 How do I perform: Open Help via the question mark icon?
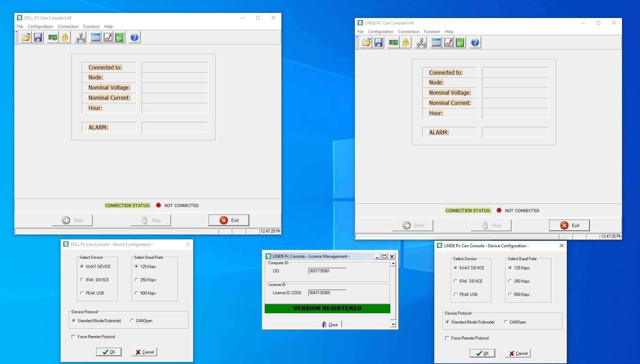point(134,37)
